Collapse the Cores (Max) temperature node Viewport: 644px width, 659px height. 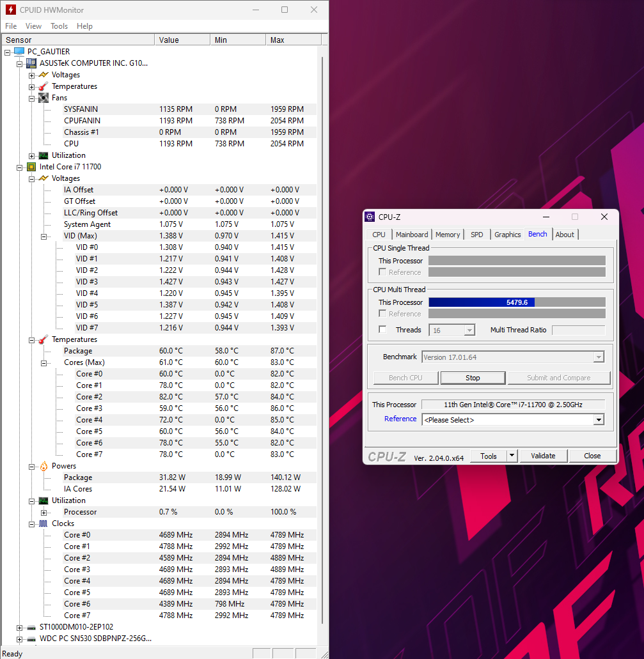pyautogui.click(x=43, y=363)
